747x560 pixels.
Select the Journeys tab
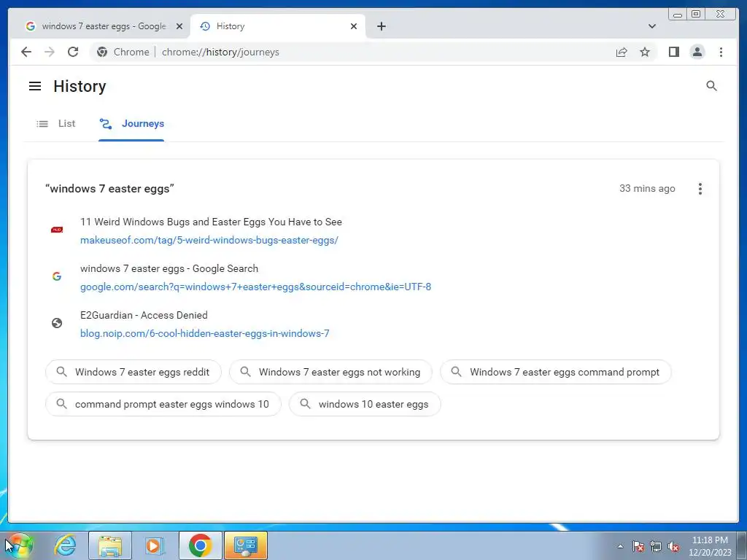131,124
